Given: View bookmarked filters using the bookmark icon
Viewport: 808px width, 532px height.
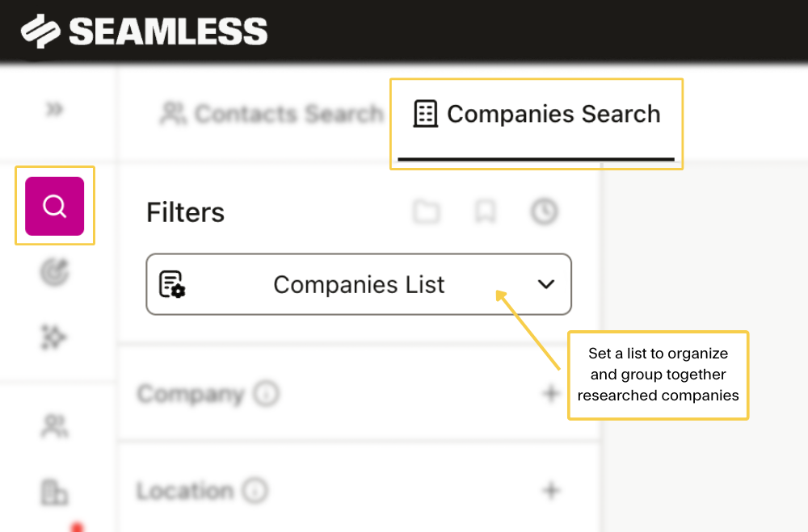Looking at the screenshot, I should click(486, 212).
